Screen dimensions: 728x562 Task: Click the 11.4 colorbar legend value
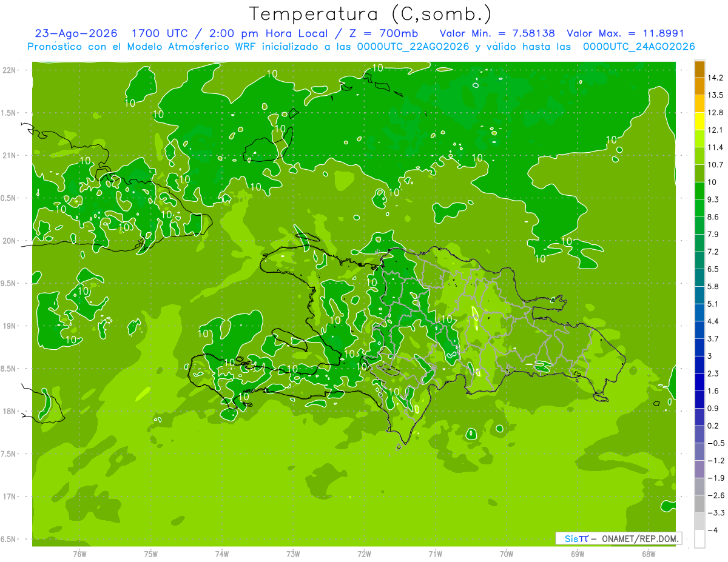point(715,147)
